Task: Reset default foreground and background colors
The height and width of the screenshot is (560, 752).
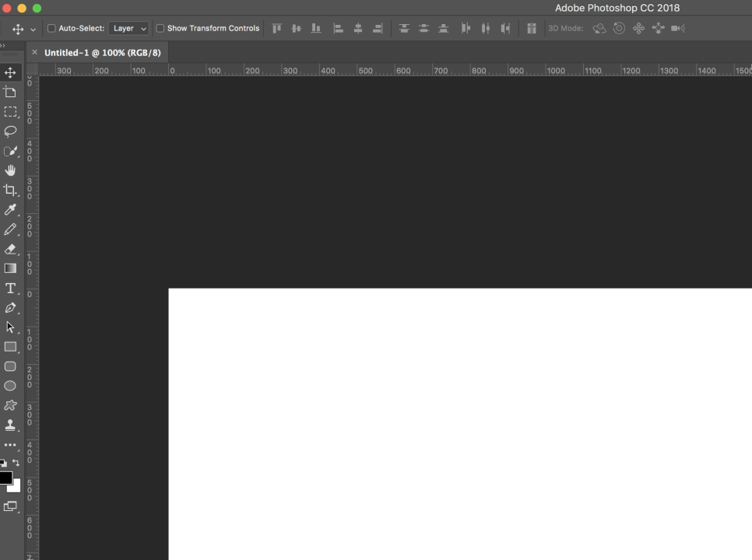Action: click(x=3, y=463)
